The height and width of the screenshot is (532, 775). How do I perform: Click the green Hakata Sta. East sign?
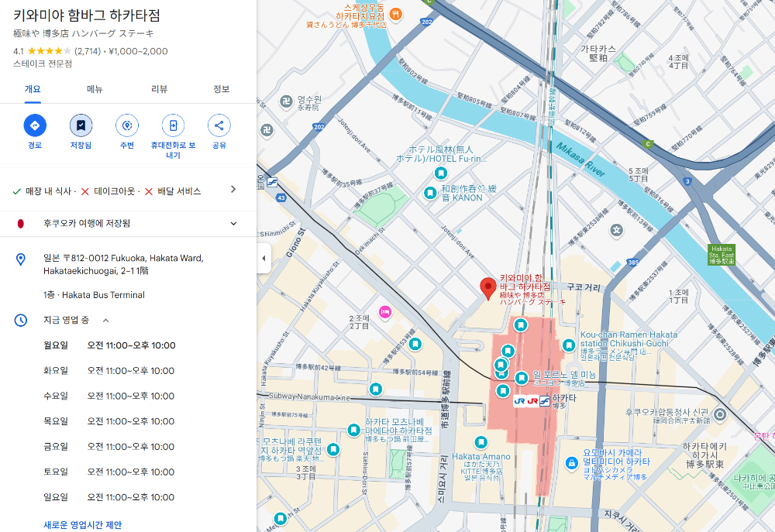(x=722, y=255)
